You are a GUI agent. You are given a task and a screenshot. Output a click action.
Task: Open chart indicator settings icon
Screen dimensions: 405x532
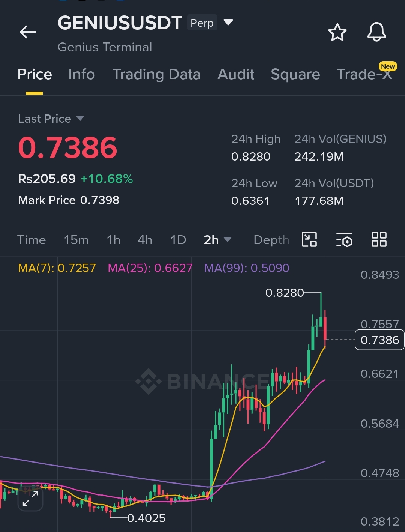[344, 239]
